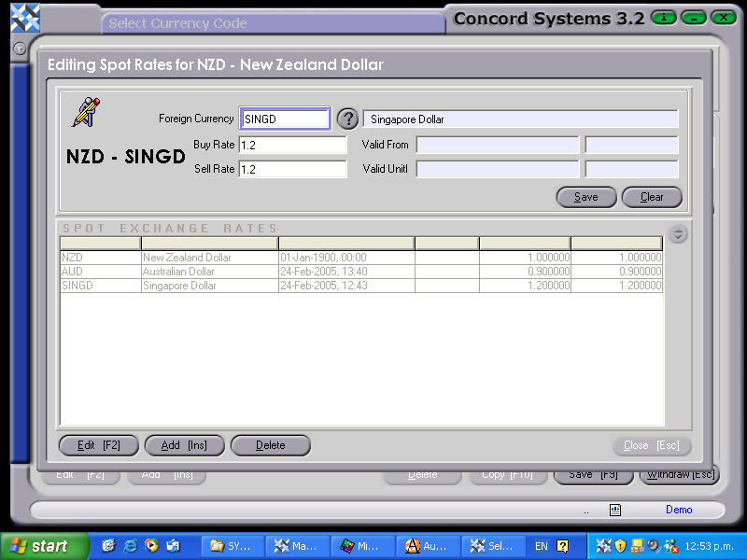Image resolution: width=747 pixels, height=560 pixels.
Task: Click the report icon in the status bar
Action: [x=614, y=510]
